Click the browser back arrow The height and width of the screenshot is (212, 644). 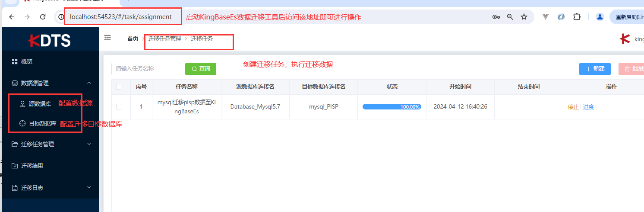coord(12,17)
